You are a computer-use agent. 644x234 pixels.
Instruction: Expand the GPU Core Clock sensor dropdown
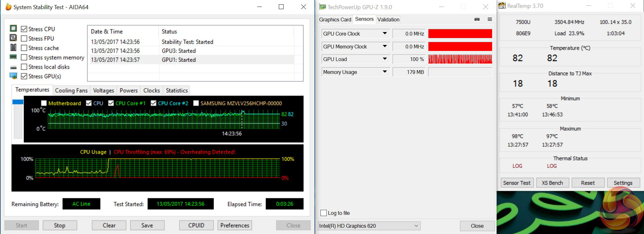(385, 33)
